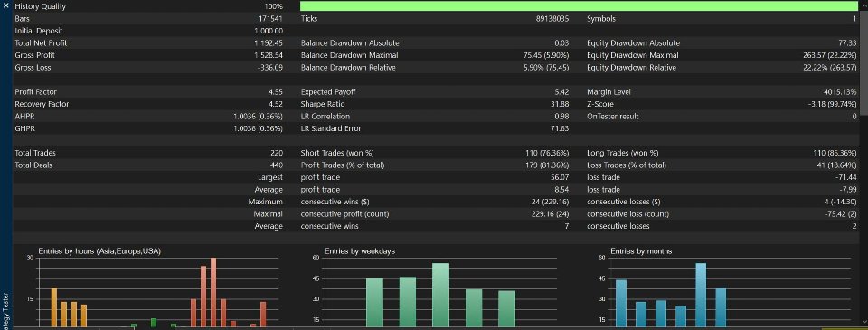The height and width of the screenshot is (330, 868).
Task: Select the Profit Factor value 4.55
Action: tap(275, 92)
